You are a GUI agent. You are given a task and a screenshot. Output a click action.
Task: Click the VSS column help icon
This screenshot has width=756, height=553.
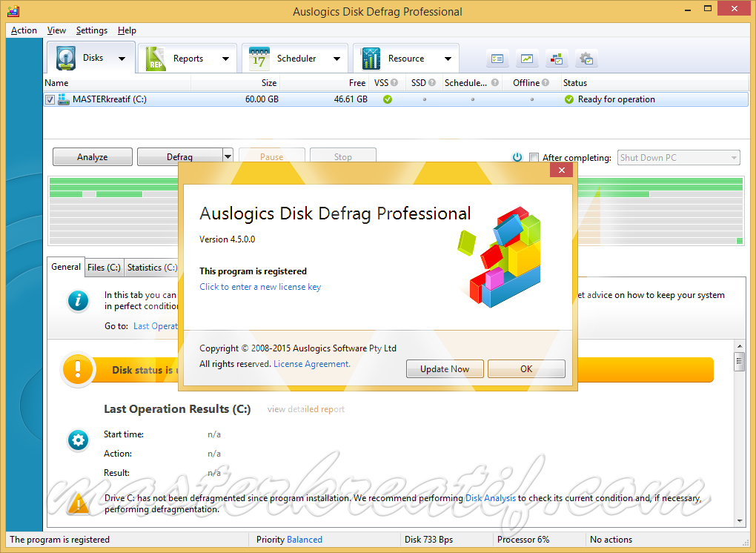pyautogui.click(x=394, y=82)
